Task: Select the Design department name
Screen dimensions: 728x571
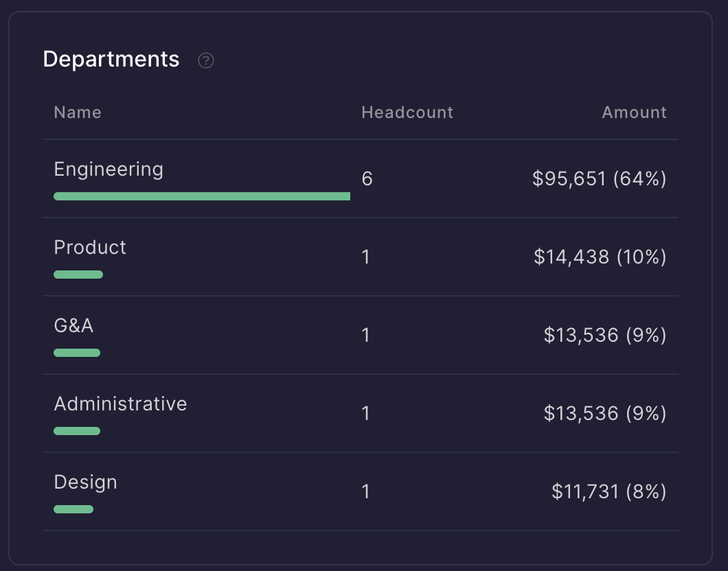Action: [x=85, y=482]
